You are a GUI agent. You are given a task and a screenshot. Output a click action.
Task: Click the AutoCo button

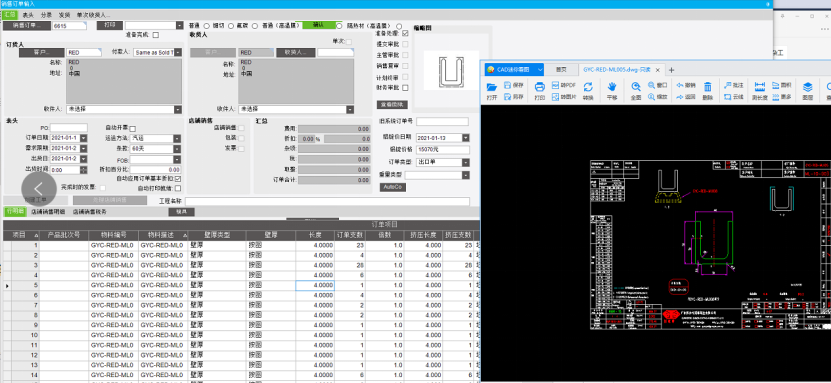pos(393,188)
